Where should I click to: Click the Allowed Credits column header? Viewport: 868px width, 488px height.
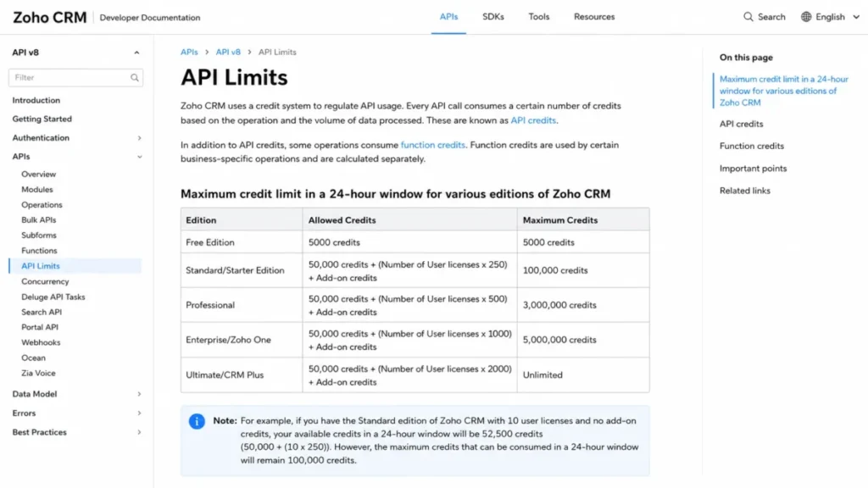tap(409, 220)
